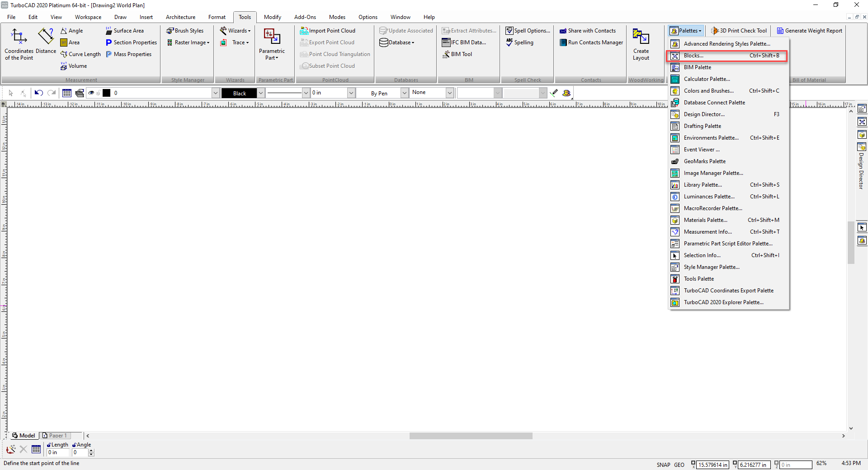Viewport: 868px width, 470px height.
Task: Open Spell Options
Action: pos(528,31)
